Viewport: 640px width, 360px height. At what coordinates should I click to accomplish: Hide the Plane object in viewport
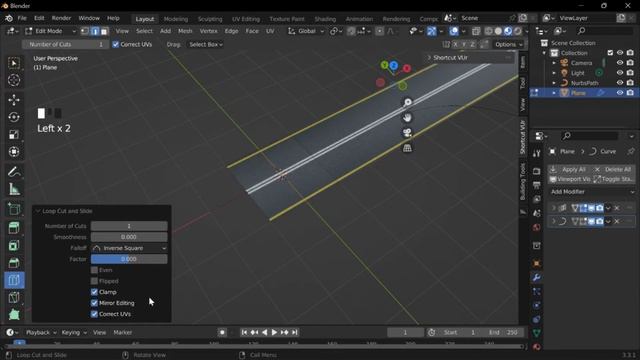click(620, 93)
